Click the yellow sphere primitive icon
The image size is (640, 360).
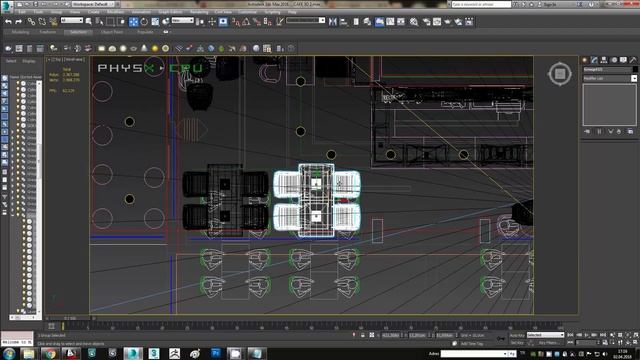[x=155, y=49]
